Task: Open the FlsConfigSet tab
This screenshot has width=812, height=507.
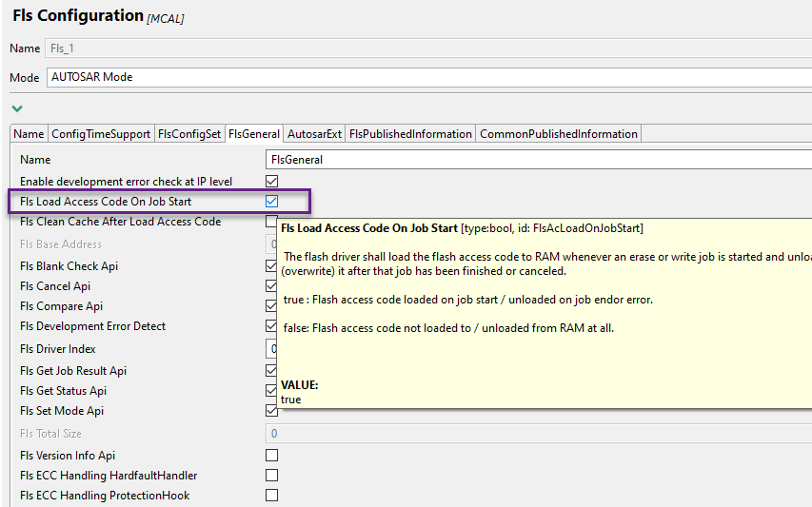Action: pos(189,134)
